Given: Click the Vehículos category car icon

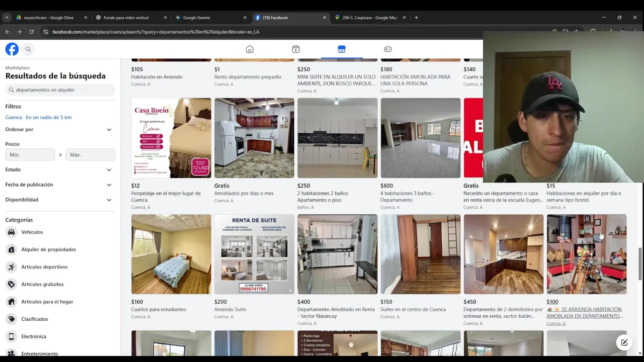Looking at the screenshot, I should point(11,232).
